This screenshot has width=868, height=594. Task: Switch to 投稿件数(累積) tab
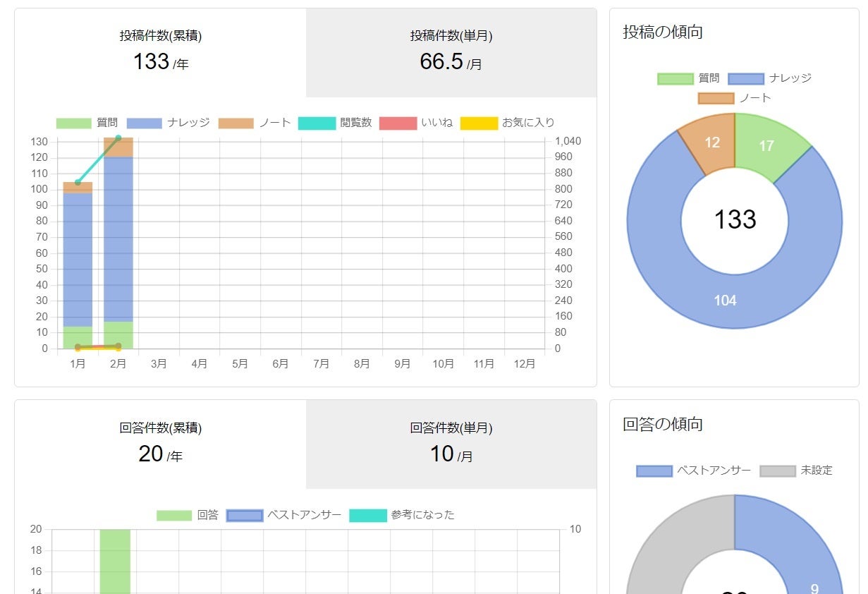coord(160,53)
